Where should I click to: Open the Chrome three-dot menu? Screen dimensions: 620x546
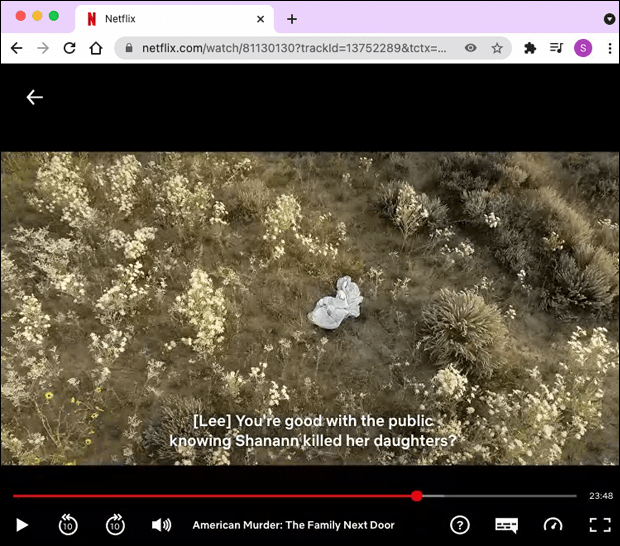tap(610, 48)
